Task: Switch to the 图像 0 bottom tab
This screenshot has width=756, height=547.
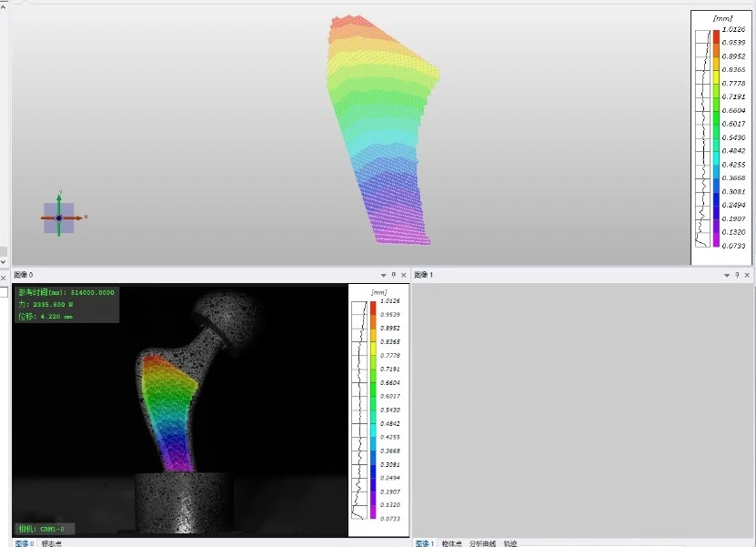Action: (24, 543)
